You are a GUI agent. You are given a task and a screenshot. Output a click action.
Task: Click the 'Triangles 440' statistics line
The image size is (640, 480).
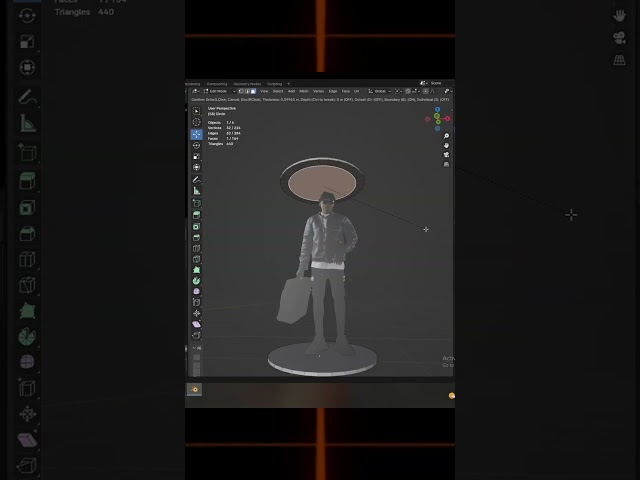pyautogui.click(x=220, y=144)
